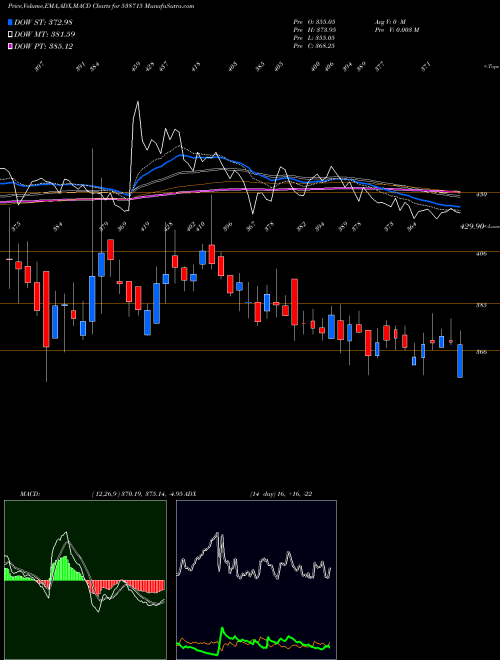Click the Pre L: 355.05 value
Image resolution: width=500 pixels, height=660 pixels.
314,38
